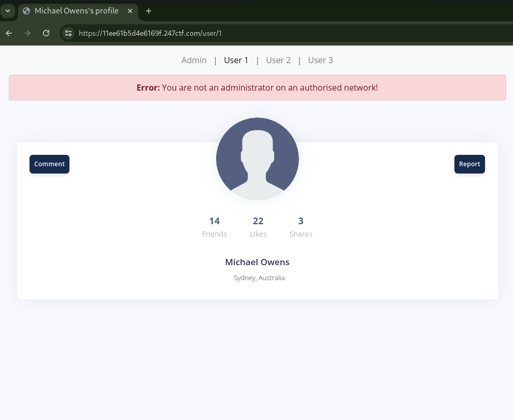Image resolution: width=513 pixels, height=420 pixels.
Task: Click the profile avatar image
Action: (258, 159)
